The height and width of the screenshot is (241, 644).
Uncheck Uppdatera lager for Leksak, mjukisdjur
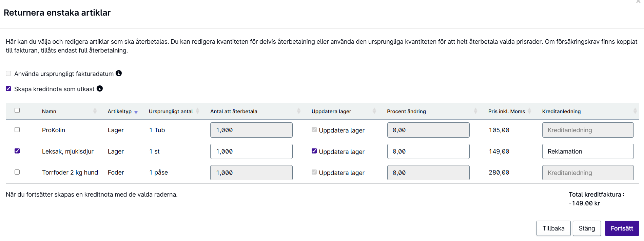point(314,151)
